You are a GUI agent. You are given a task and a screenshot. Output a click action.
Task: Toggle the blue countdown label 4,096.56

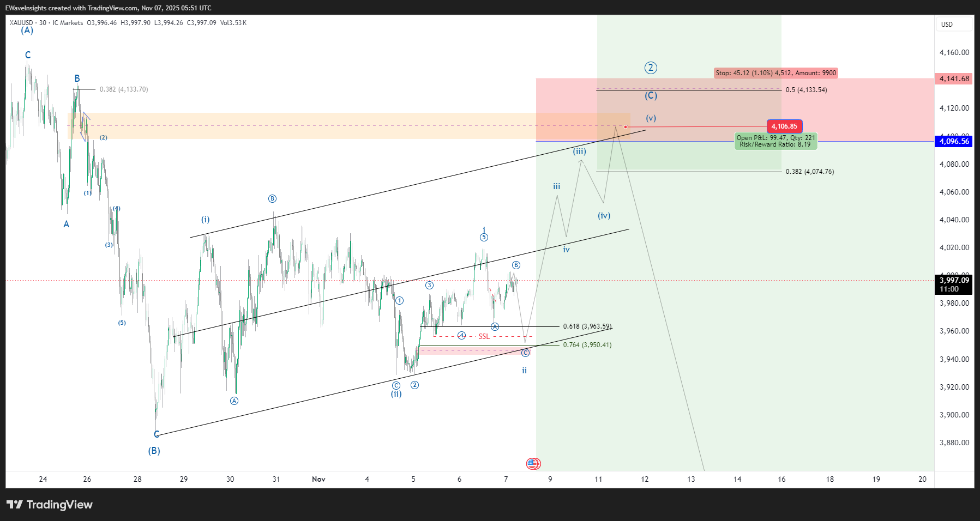[x=952, y=142]
